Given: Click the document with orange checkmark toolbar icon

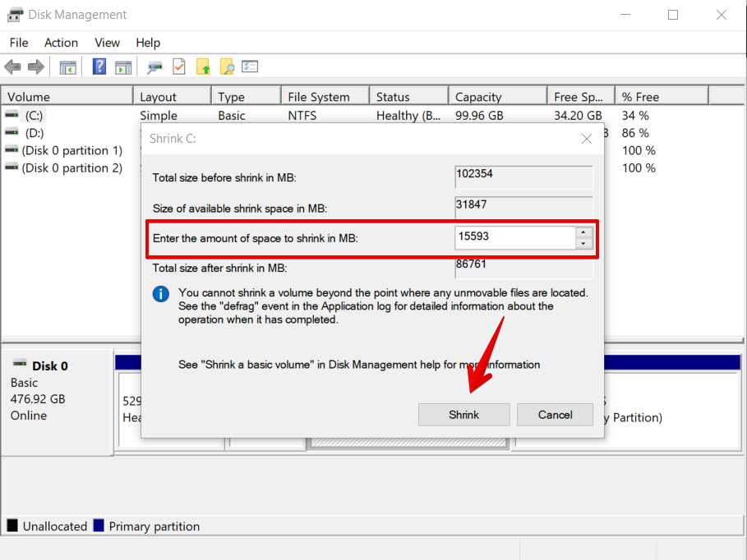Looking at the screenshot, I should (x=178, y=67).
